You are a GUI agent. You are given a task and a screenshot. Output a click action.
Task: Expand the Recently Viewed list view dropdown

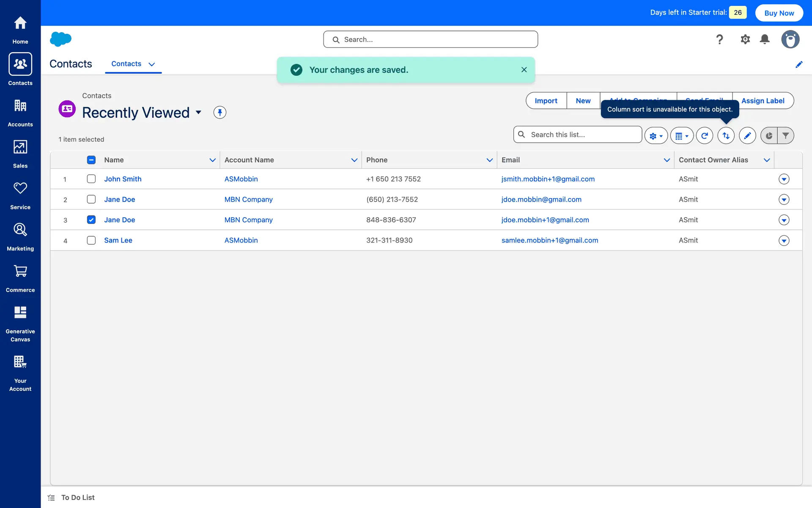click(198, 113)
